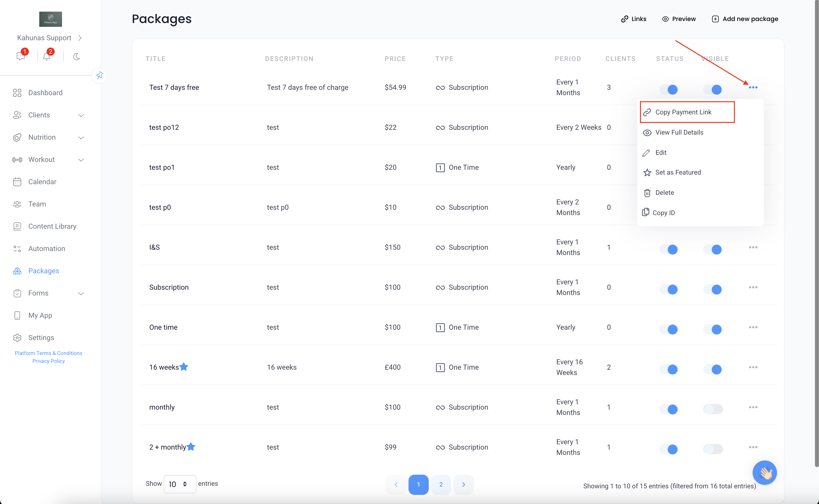The width and height of the screenshot is (819, 504).
Task: Toggle visibility for the monthly package
Action: [713, 409]
